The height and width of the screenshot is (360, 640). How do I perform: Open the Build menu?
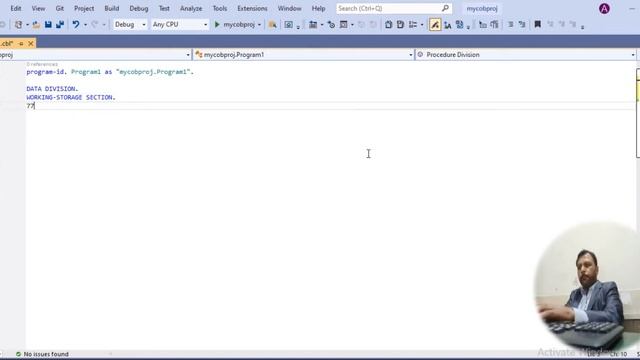pos(112,9)
